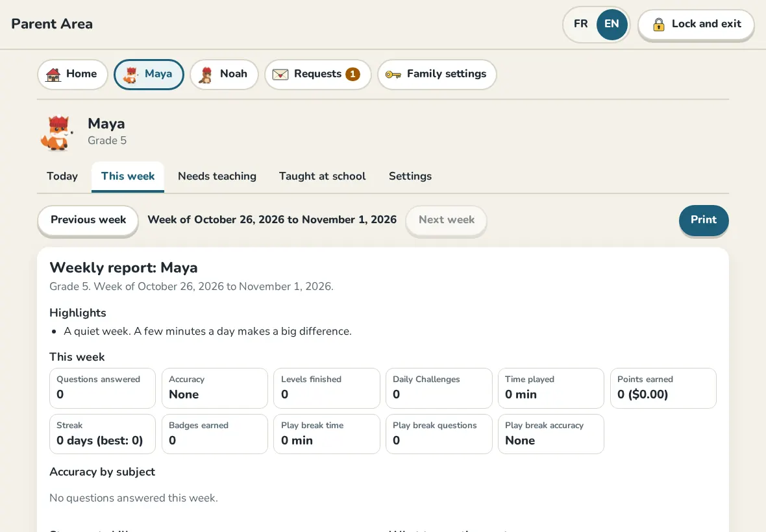Click the Weekly report: Maya heading
This screenshot has height=532, width=766.
(123, 267)
